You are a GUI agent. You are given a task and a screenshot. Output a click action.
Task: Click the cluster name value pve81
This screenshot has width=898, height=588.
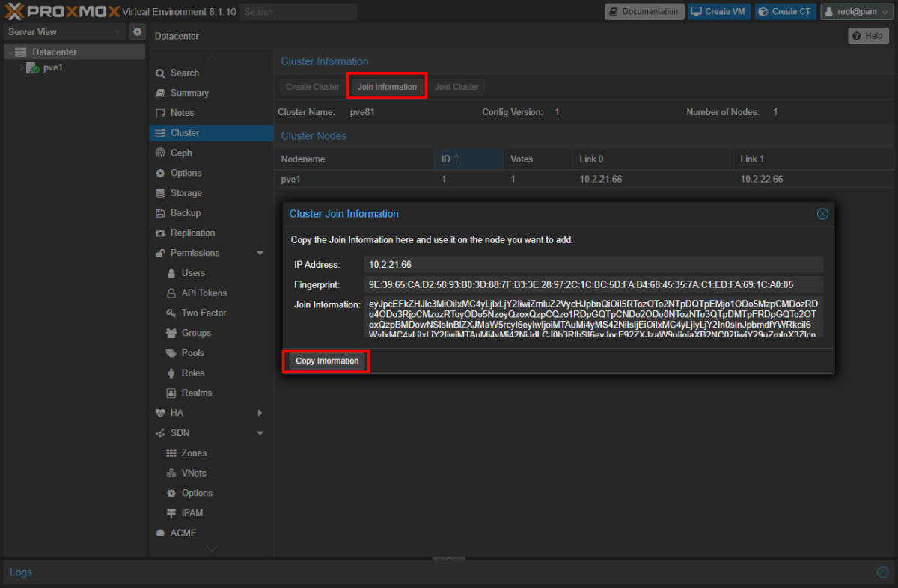[363, 112]
